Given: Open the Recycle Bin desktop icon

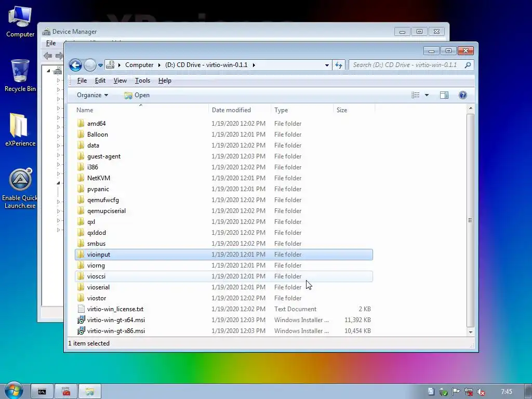Looking at the screenshot, I should [x=20, y=75].
